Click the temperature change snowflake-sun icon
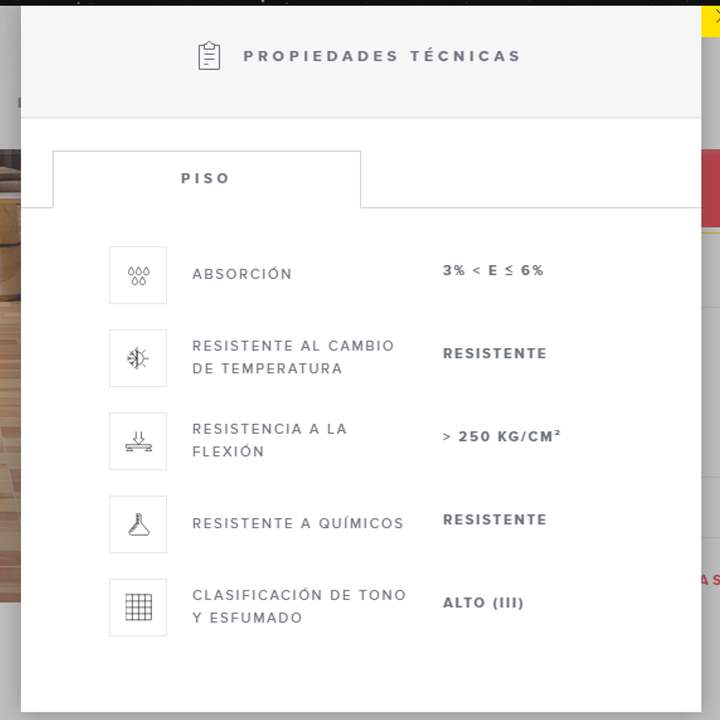720x720 pixels. [x=138, y=358]
